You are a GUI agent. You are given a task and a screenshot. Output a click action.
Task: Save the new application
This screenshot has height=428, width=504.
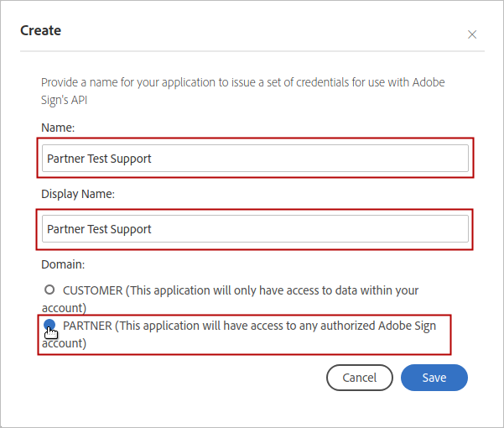434,378
